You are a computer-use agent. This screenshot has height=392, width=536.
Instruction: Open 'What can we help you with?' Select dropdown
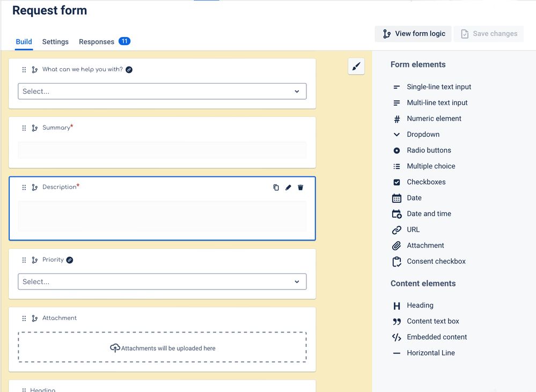click(x=162, y=91)
